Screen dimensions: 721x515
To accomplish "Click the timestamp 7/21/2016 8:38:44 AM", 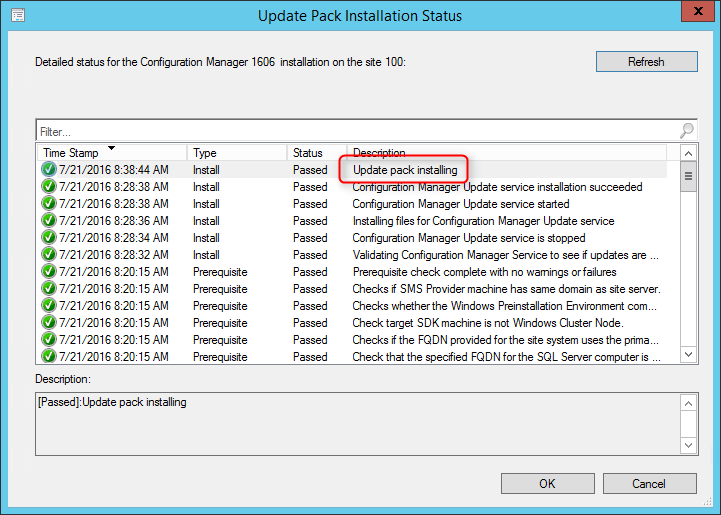I will (114, 170).
